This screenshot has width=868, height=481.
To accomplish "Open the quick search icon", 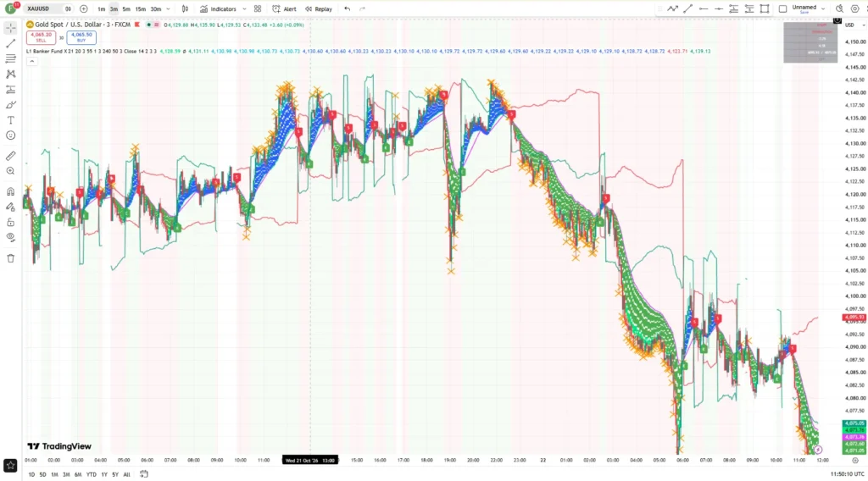I will point(839,8).
